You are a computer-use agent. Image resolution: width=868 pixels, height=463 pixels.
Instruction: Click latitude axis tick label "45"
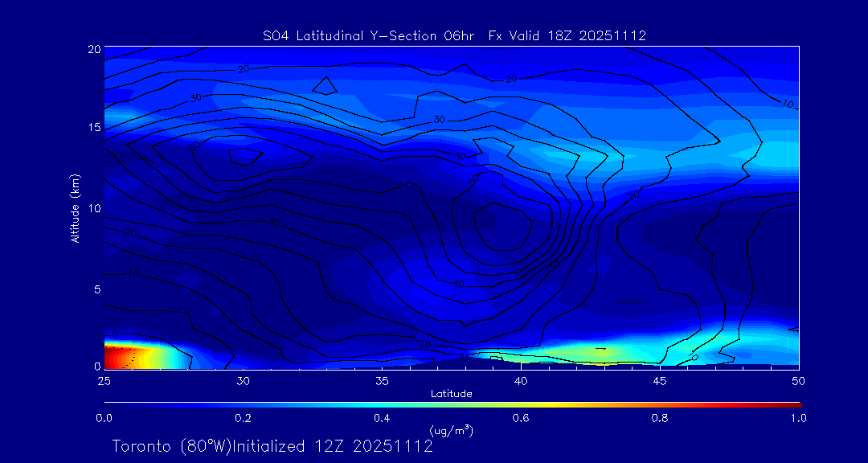click(x=660, y=381)
